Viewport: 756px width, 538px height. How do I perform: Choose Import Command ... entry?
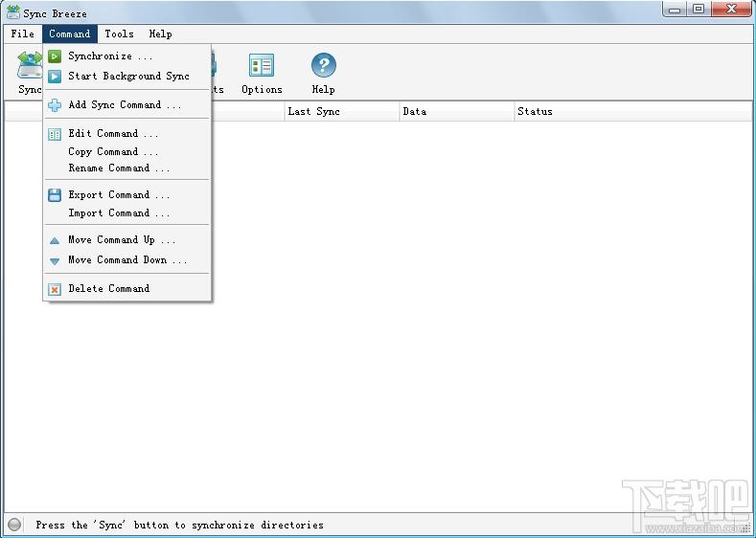point(127,213)
